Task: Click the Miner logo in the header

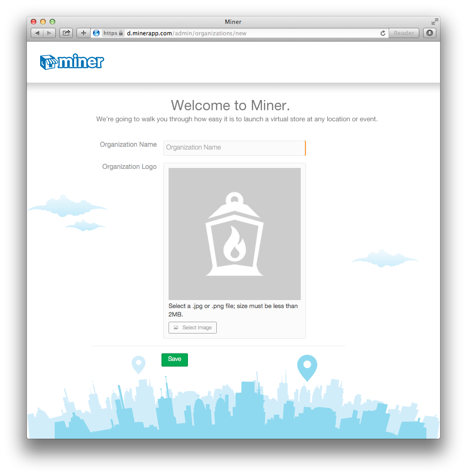Action: [x=72, y=62]
